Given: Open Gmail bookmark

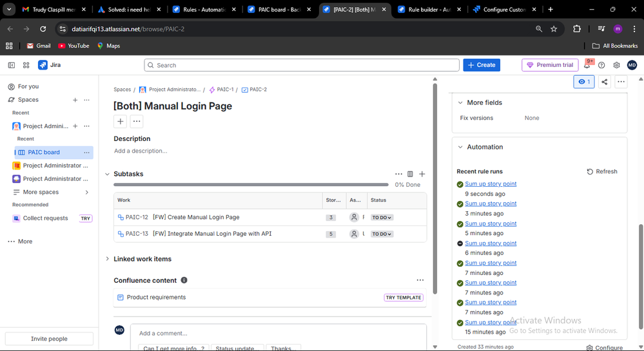Looking at the screenshot, I should click(39, 46).
